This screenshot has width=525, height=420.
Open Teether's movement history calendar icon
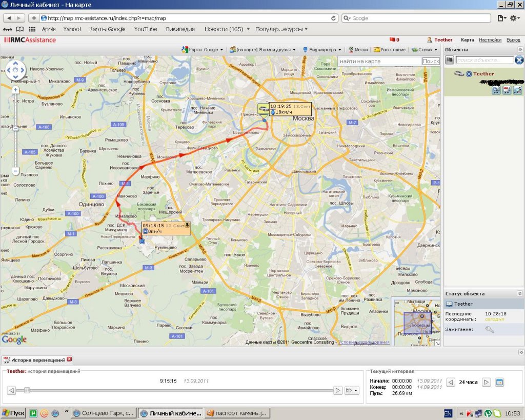point(507,90)
